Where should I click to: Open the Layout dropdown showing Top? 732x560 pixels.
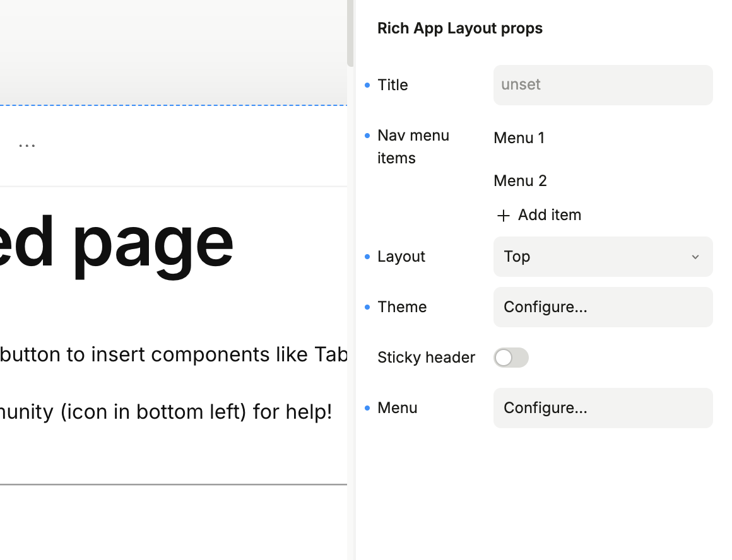(x=603, y=257)
